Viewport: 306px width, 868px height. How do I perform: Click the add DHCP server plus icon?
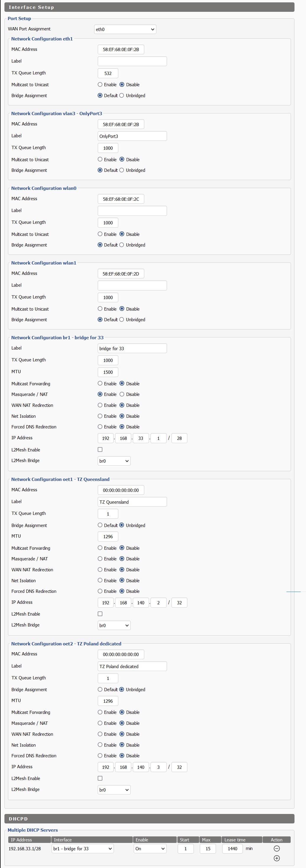coord(276,858)
